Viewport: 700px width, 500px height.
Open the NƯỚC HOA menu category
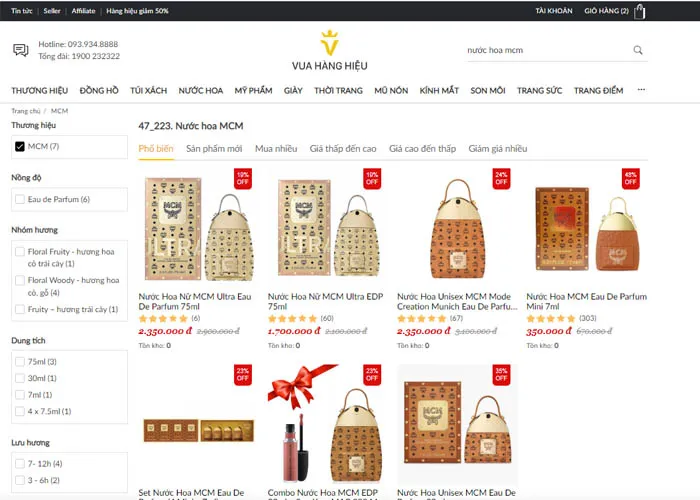201,91
